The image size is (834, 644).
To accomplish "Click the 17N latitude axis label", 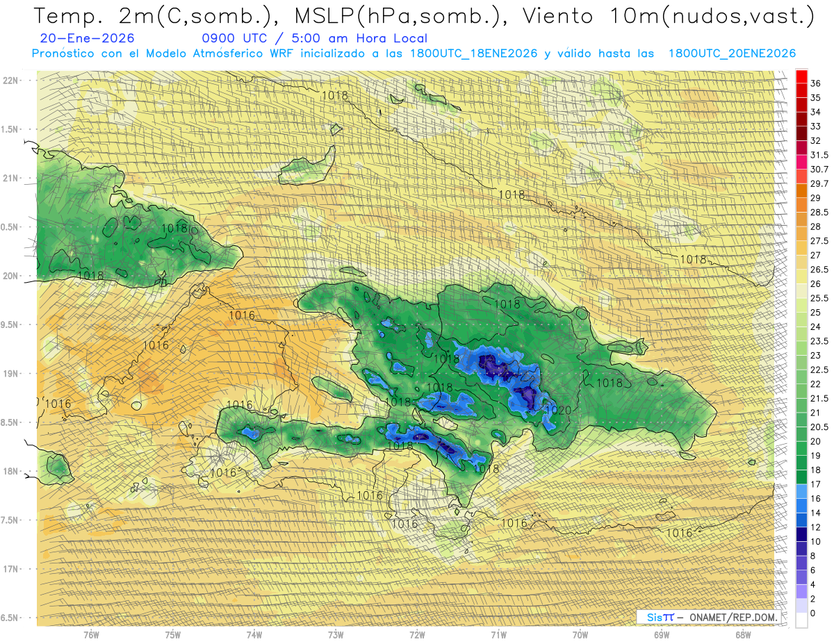I will (x=10, y=569).
